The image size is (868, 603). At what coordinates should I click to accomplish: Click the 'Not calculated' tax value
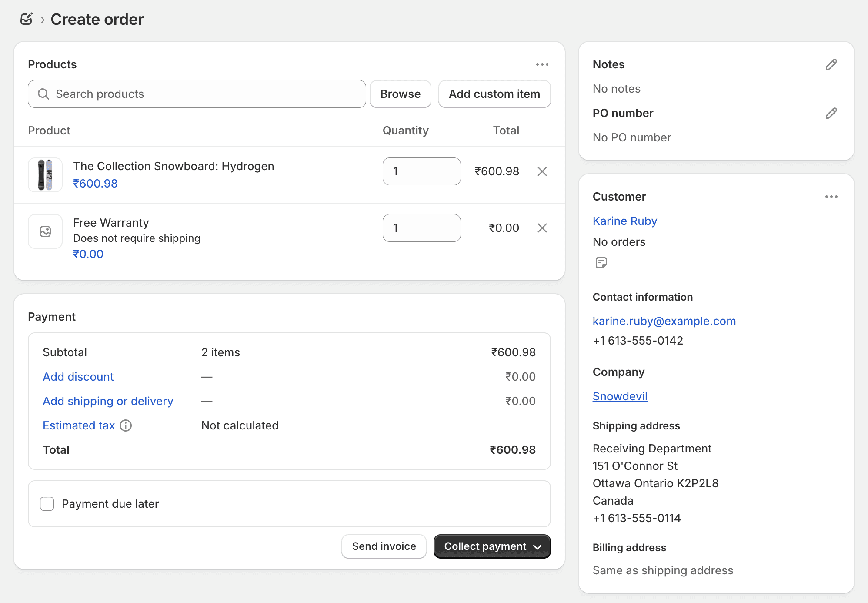[240, 425]
